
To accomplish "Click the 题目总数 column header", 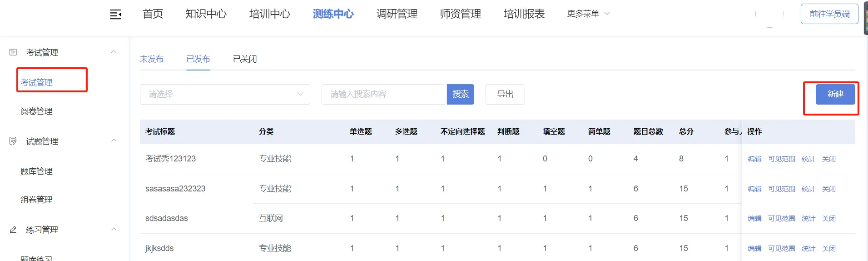I will pyautogui.click(x=648, y=131).
